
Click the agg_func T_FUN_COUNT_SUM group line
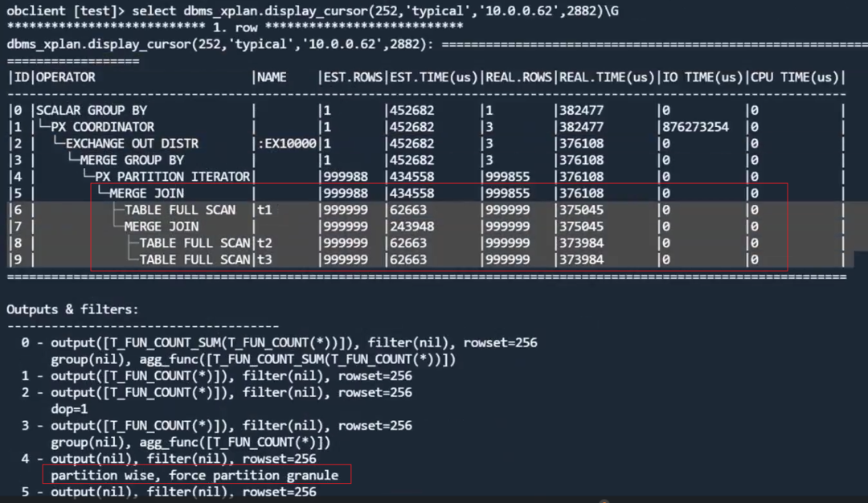(253, 360)
